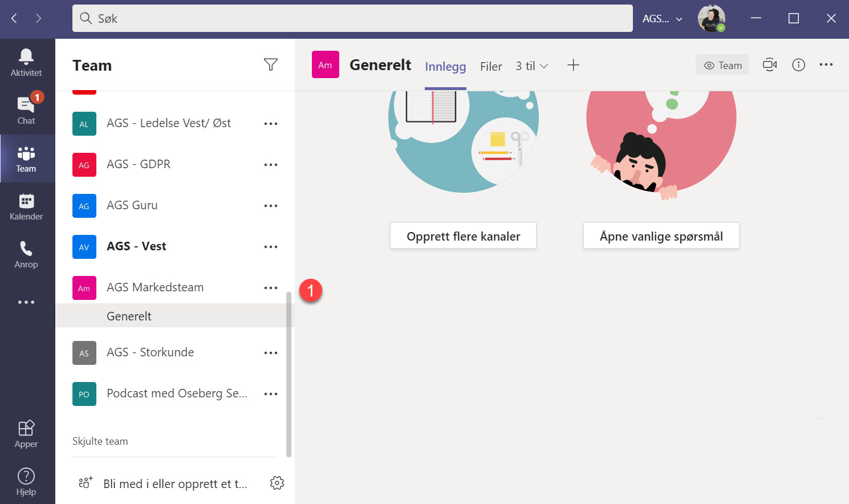The image size is (849, 504).
Task: Open more options for AGS Markedsteam
Action: (271, 287)
